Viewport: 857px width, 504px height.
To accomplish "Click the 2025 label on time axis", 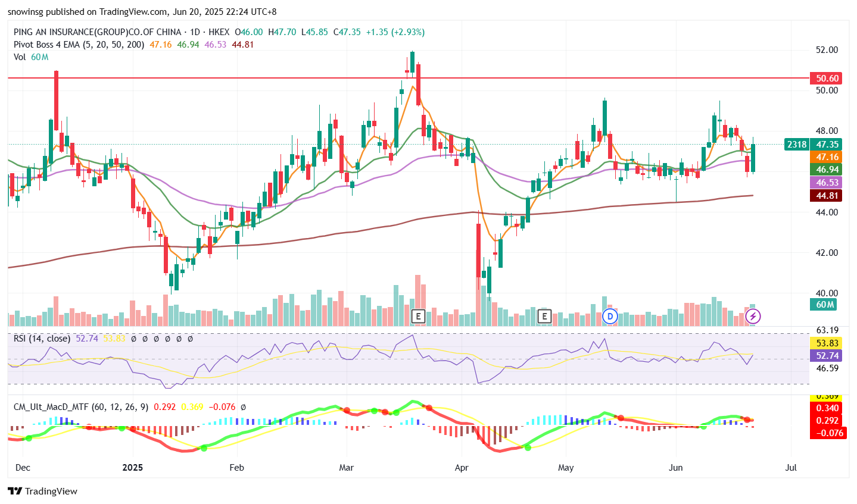I will tap(132, 468).
